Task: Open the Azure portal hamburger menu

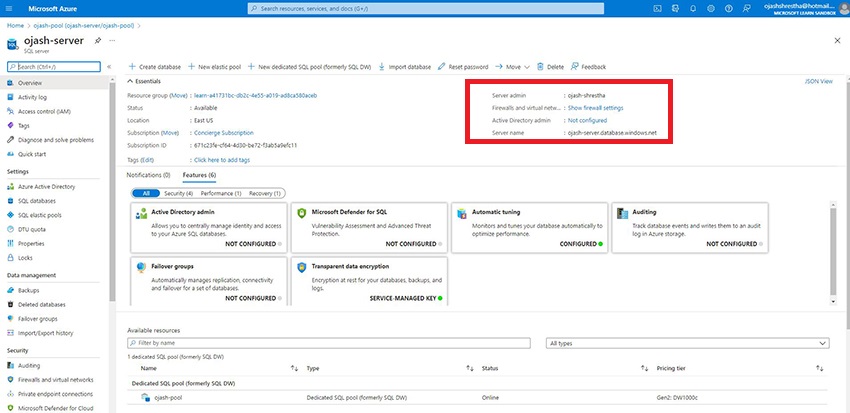Action: [9, 8]
